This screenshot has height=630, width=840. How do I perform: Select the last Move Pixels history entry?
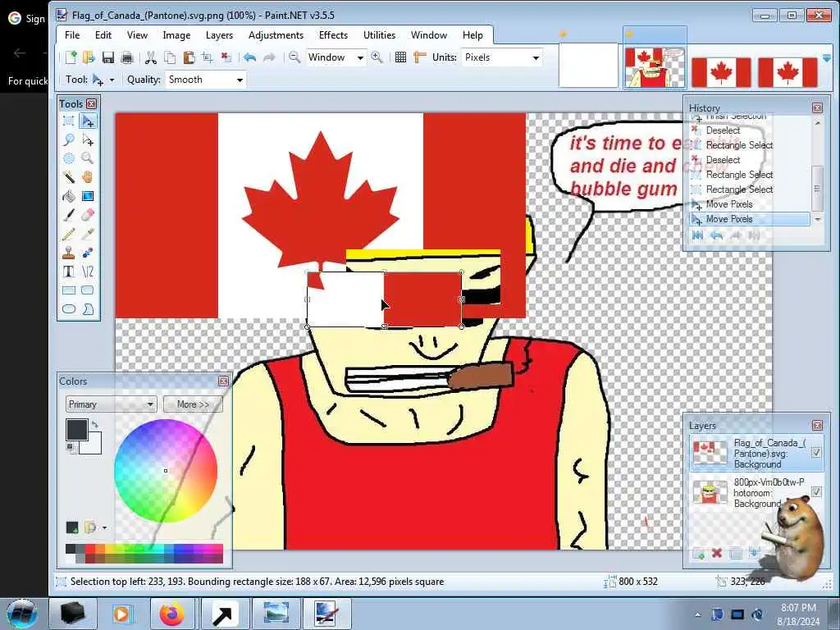[x=750, y=219]
